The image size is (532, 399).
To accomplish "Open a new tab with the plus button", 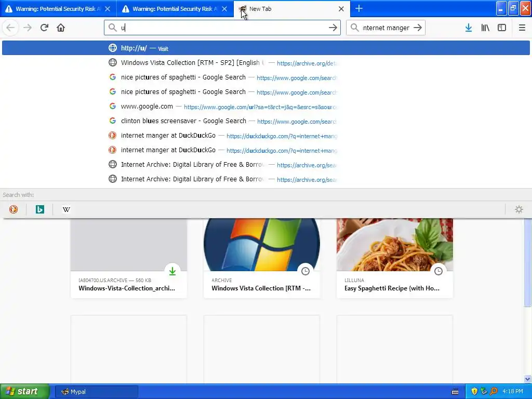I will point(359,8).
